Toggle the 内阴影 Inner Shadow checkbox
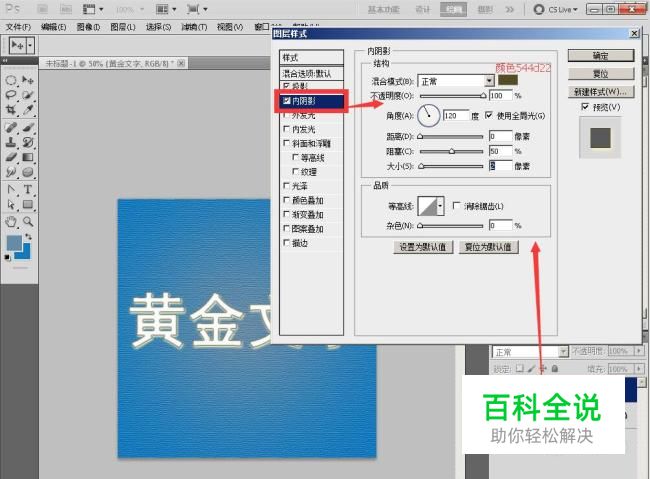Image resolution: width=650 pixels, height=479 pixels. (x=286, y=100)
